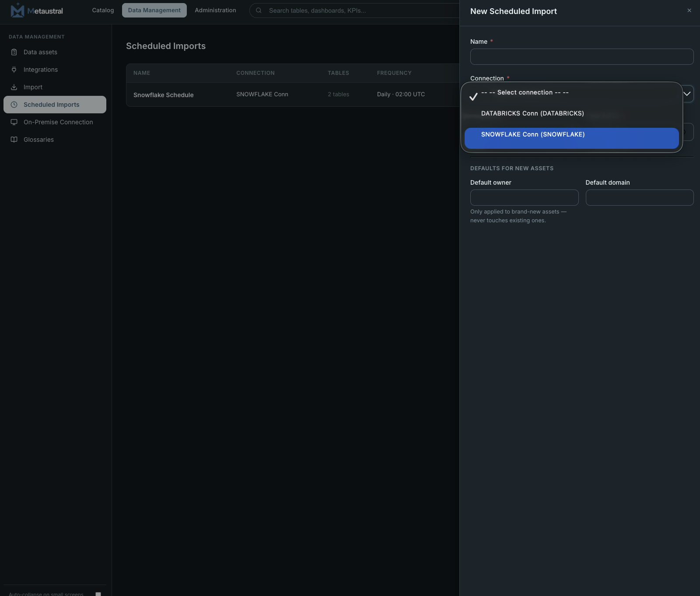
Task: Click the Integrations plug icon
Action: pos(14,70)
